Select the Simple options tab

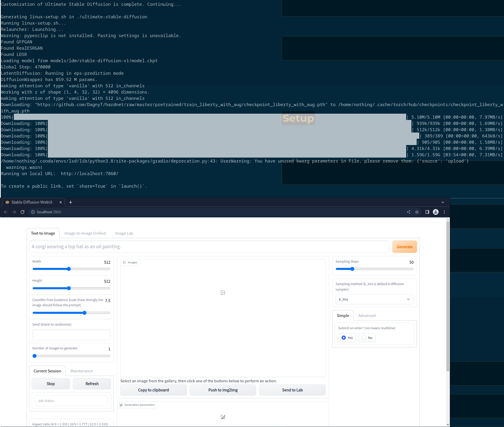(343, 316)
